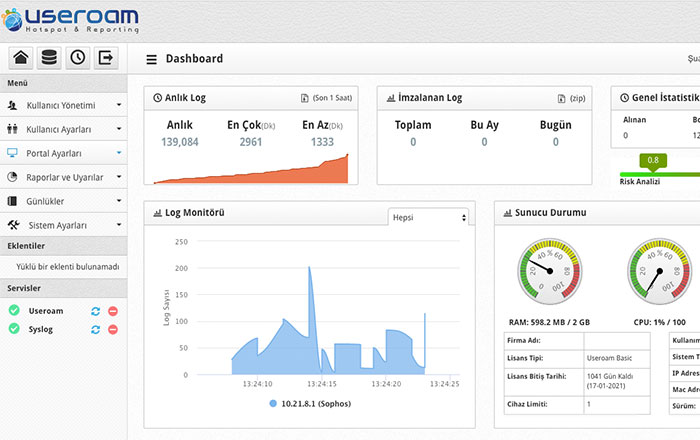The image size is (700, 440).
Task: Click the Bu Ay signed log value
Action: [484, 142]
